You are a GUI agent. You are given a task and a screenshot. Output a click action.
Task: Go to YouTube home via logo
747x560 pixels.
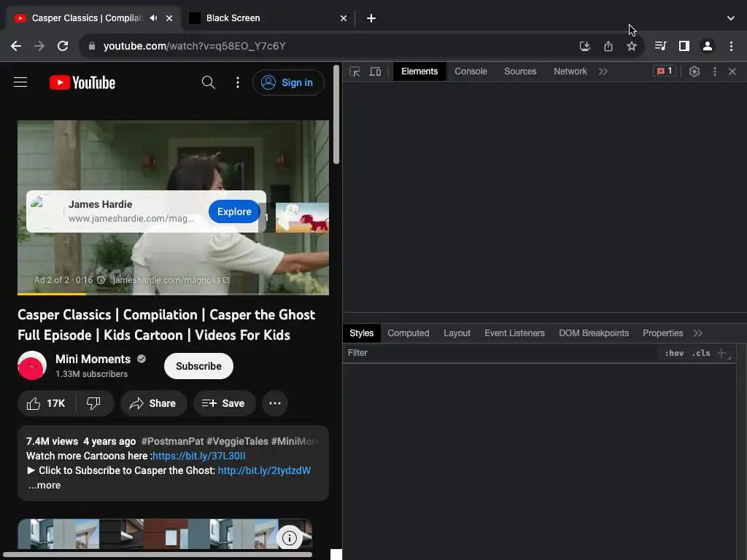[x=82, y=82]
